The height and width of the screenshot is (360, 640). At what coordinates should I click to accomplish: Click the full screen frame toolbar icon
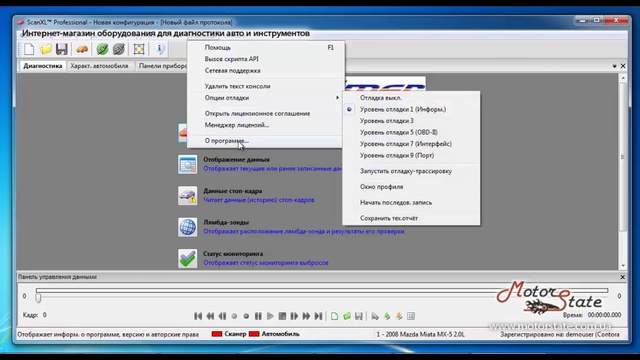pyautogui.click(x=139, y=49)
